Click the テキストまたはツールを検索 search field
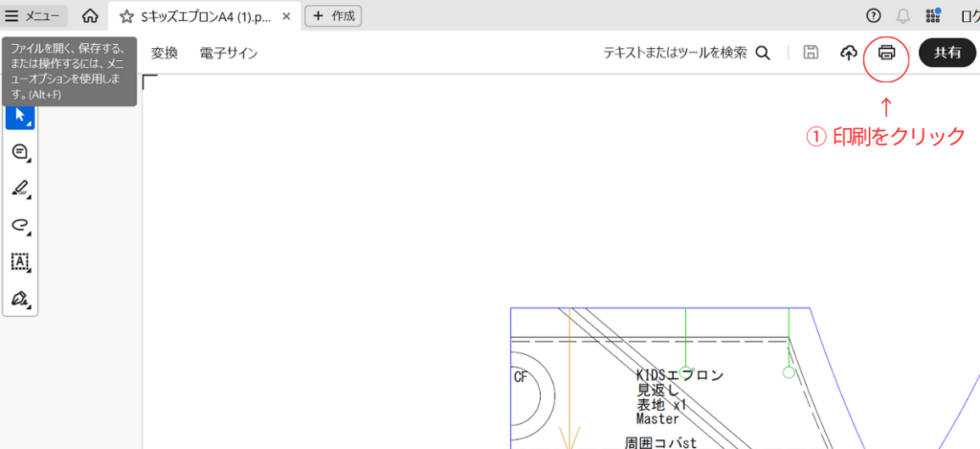 685,54
